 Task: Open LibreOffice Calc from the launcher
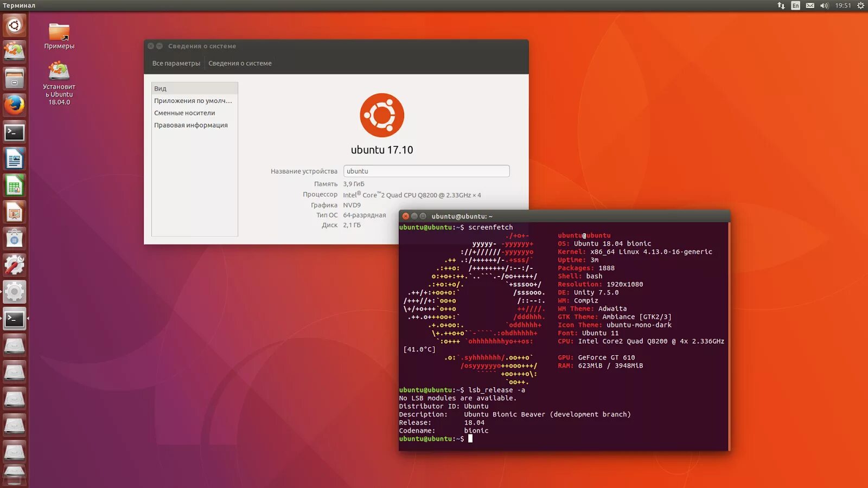(x=14, y=185)
